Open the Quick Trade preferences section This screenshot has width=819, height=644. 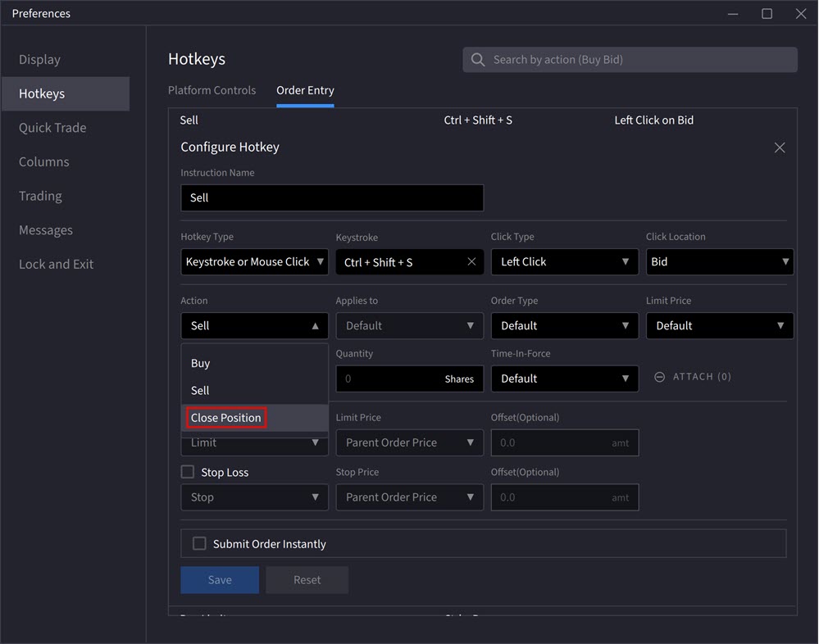tap(52, 127)
